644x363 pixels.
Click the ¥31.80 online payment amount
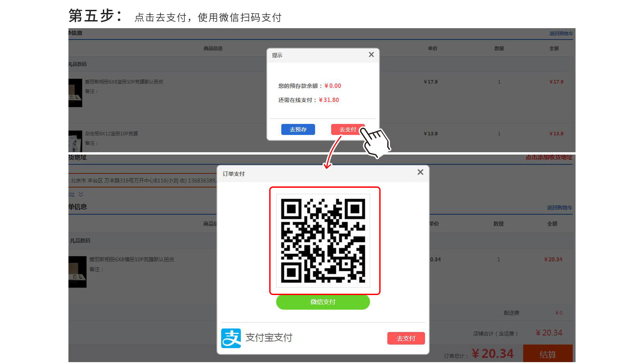click(x=329, y=100)
